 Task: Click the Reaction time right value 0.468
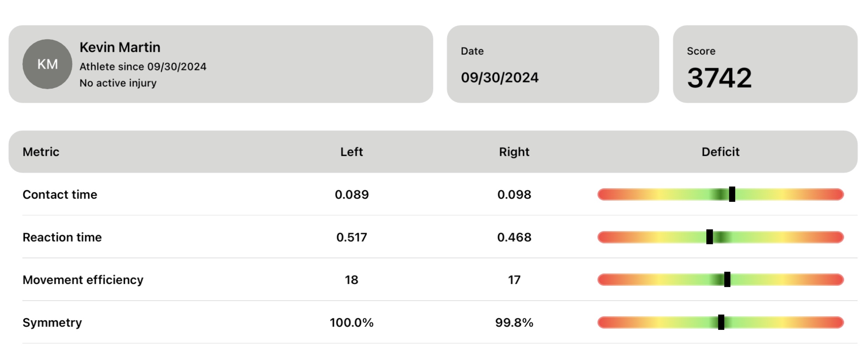514,237
